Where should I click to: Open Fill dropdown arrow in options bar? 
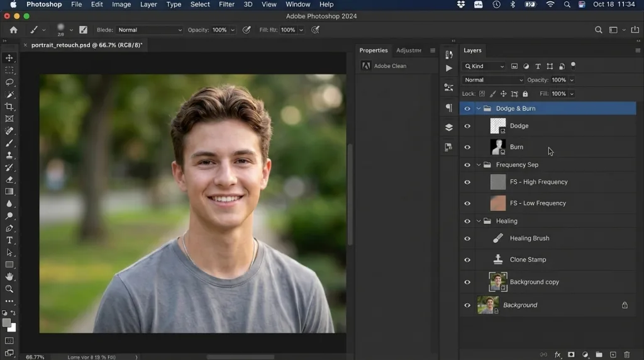click(301, 30)
